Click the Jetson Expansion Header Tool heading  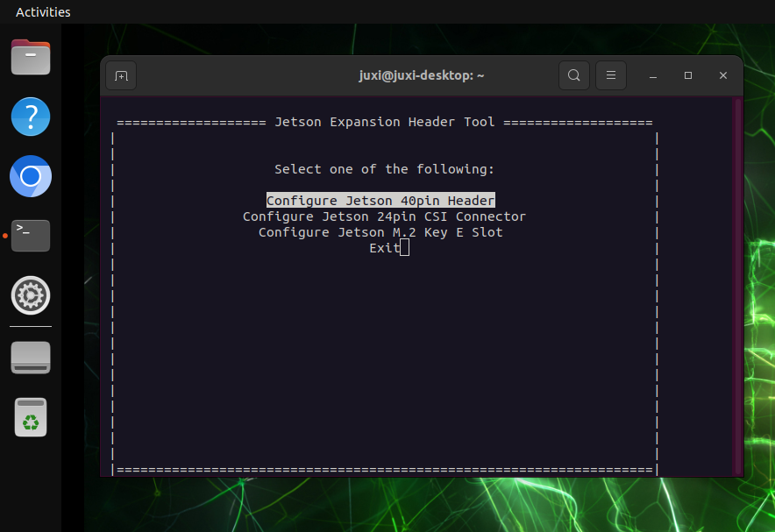pos(385,122)
